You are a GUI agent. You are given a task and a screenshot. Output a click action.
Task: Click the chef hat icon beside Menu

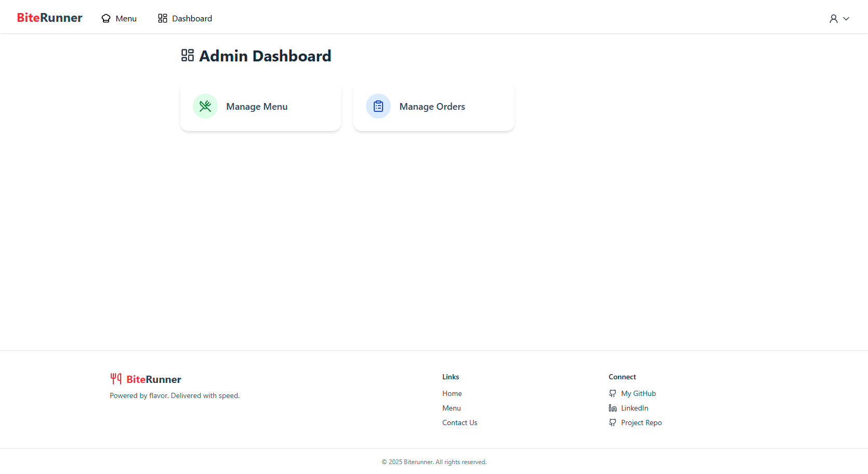[106, 18]
